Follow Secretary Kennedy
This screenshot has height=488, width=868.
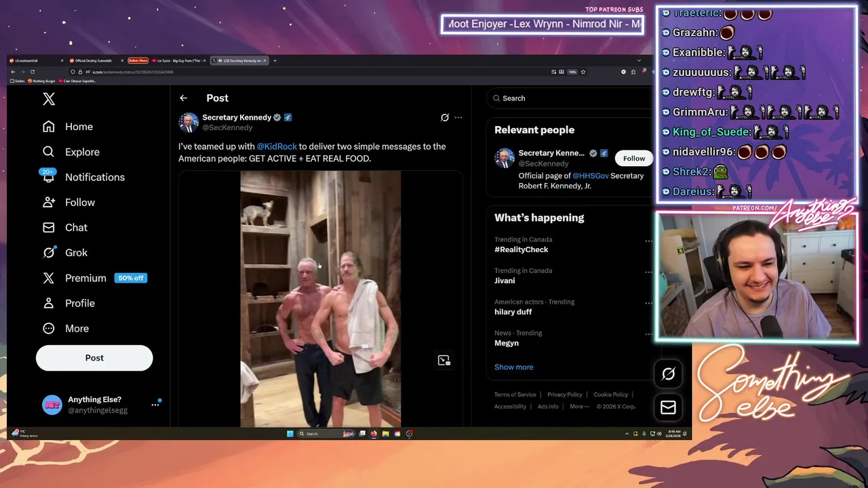point(634,159)
